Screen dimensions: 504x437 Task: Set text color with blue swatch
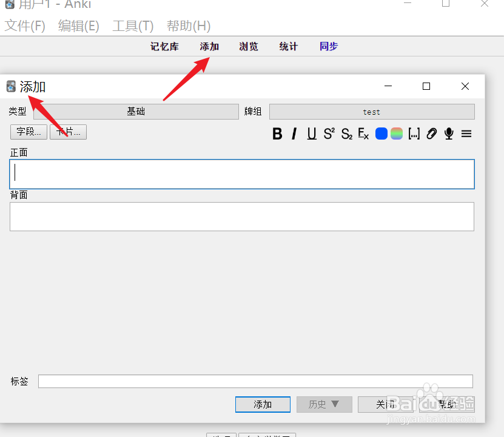point(381,134)
